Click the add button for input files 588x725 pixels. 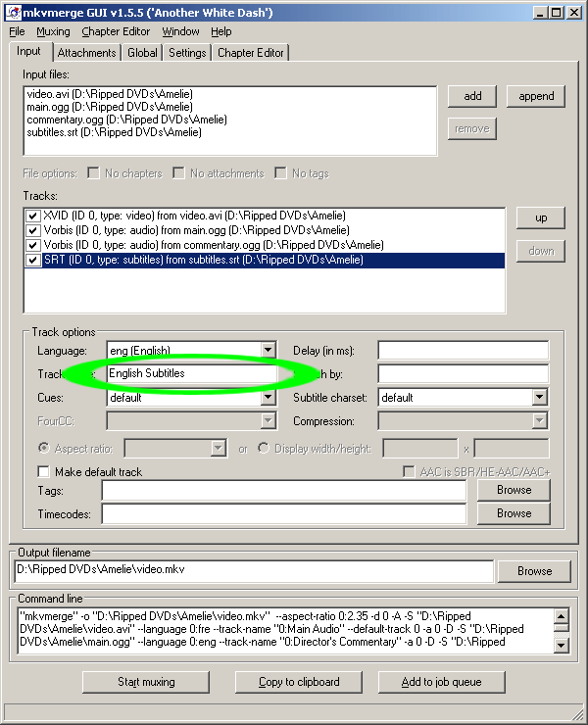472,96
